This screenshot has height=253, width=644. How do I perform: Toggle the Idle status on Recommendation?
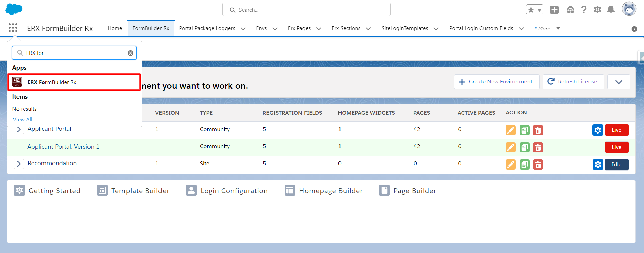point(616,165)
